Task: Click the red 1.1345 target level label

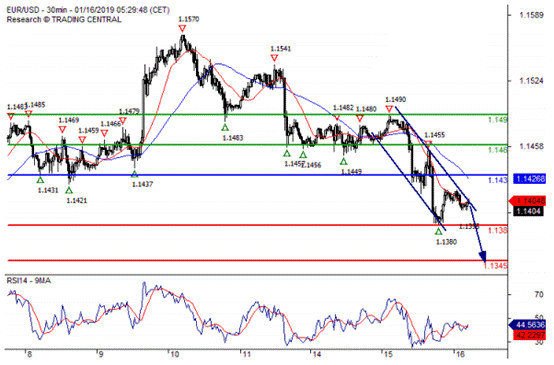Action: [x=495, y=266]
